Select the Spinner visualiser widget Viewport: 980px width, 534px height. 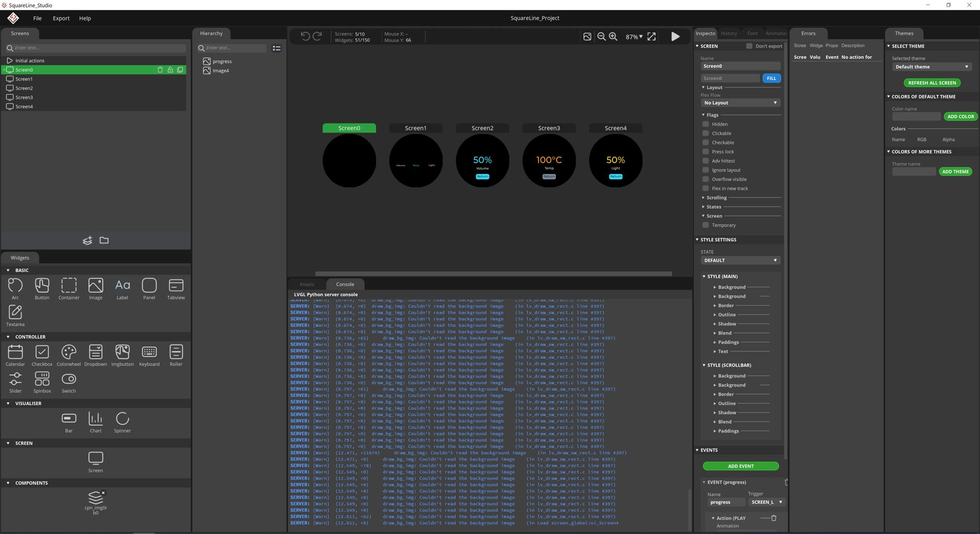coord(122,419)
